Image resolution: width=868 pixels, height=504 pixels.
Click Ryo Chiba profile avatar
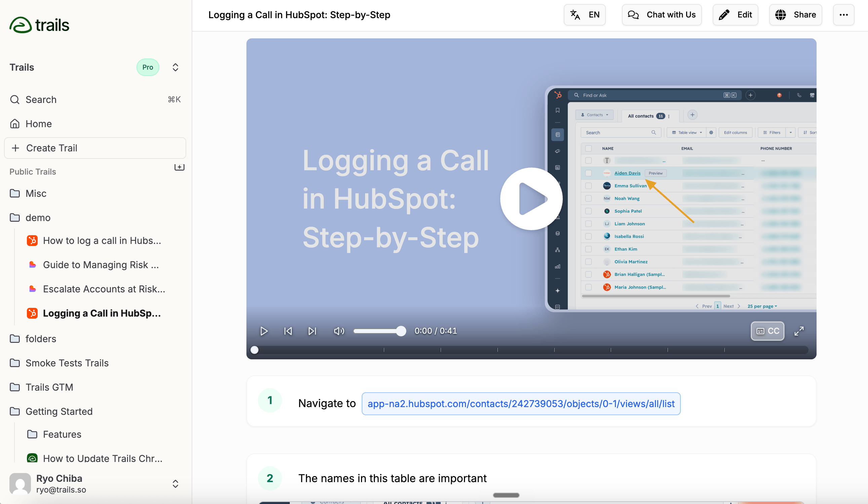click(x=20, y=484)
